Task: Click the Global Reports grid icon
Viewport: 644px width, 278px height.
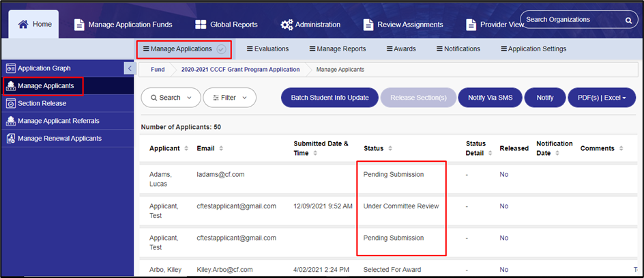Action: pyautogui.click(x=201, y=25)
